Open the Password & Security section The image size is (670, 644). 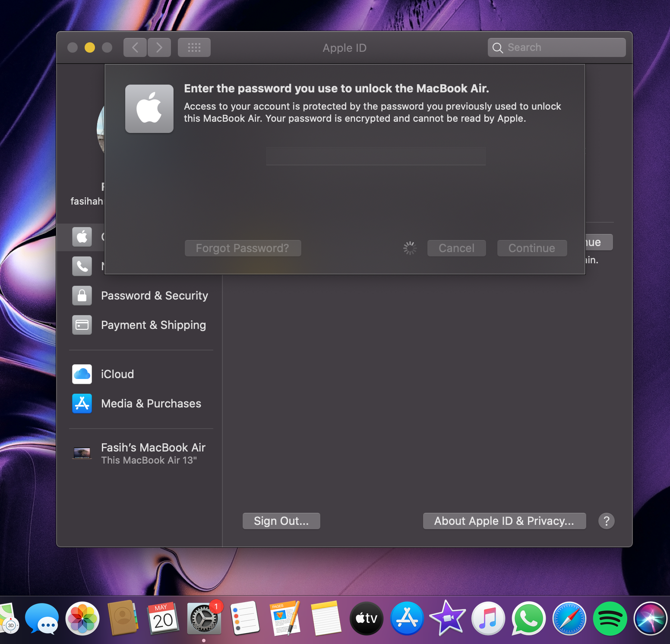pyautogui.click(x=140, y=296)
